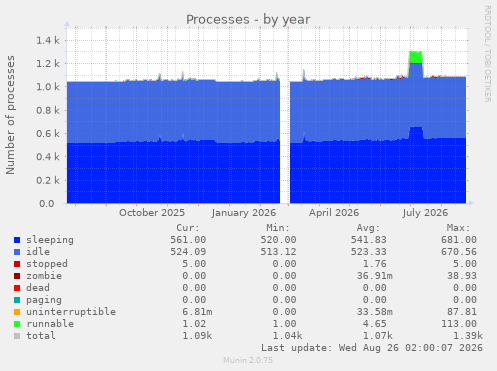Click uninterruptible average value 33.58m
497x371 pixels.
374,312
